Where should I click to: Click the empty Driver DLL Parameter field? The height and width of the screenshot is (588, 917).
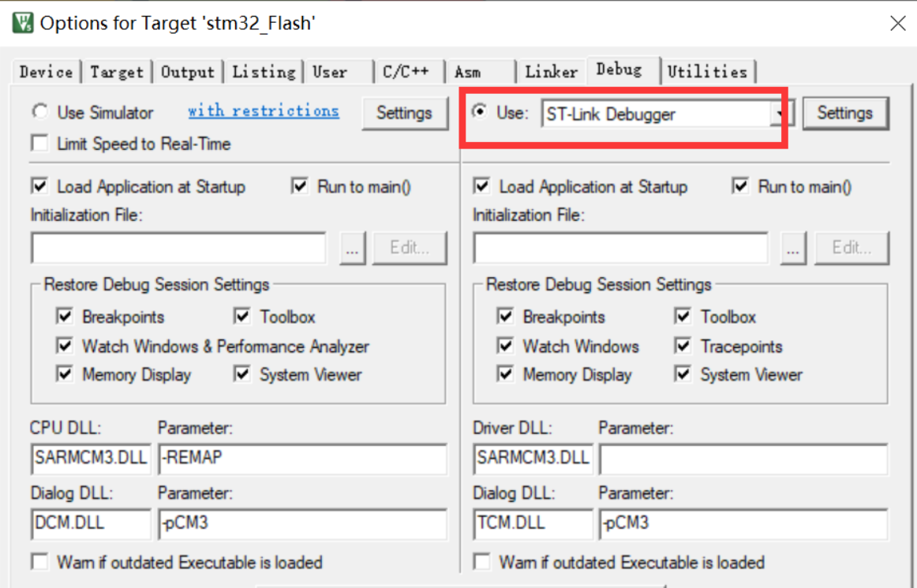tap(744, 458)
